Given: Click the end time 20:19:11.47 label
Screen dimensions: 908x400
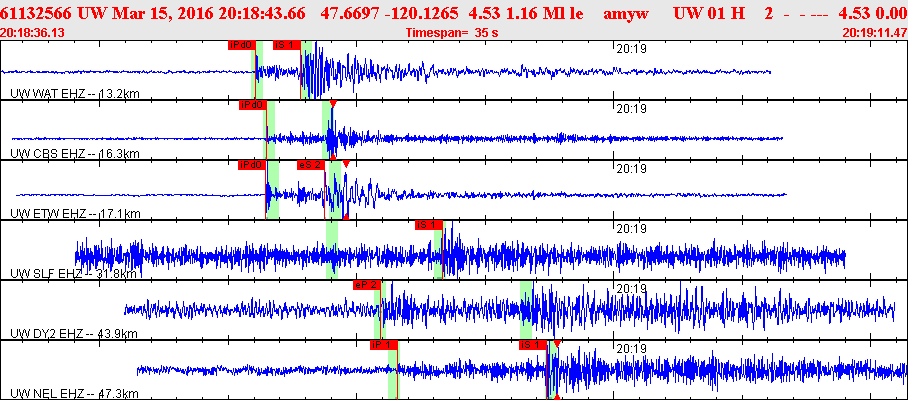Looking at the screenshot, I should coord(875,33).
